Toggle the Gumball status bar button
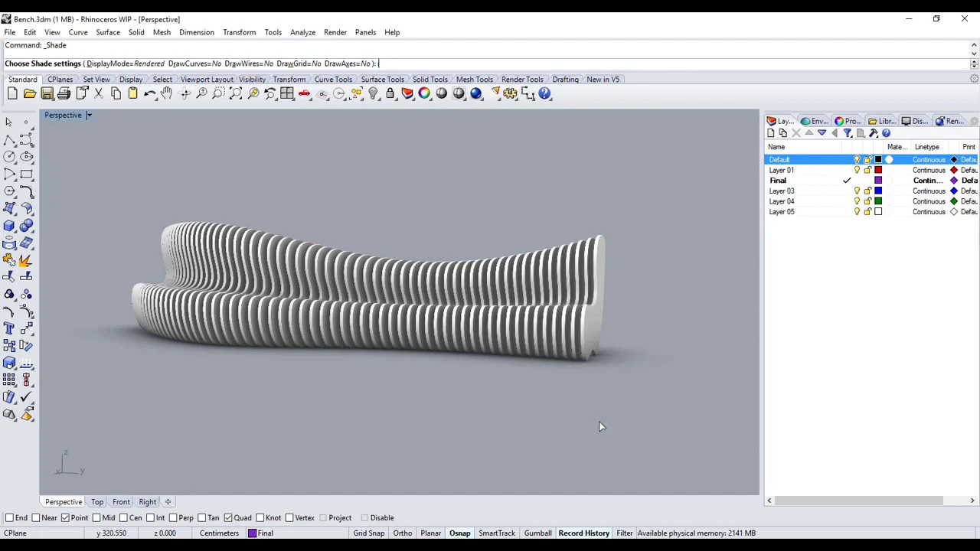This screenshot has height=551, width=980. point(537,533)
